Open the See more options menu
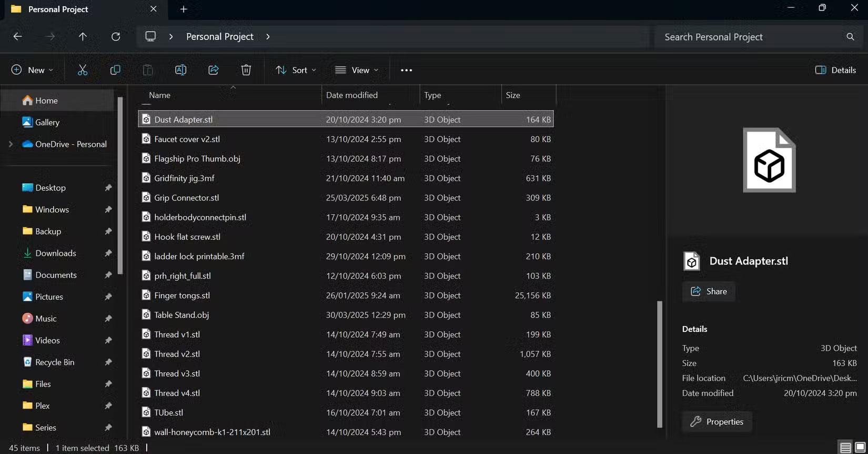 pyautogui.click(x=406, y=70)
